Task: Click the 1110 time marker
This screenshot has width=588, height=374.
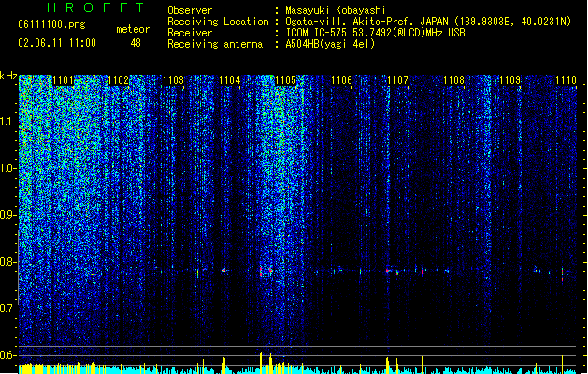Action: coord(566,80)
